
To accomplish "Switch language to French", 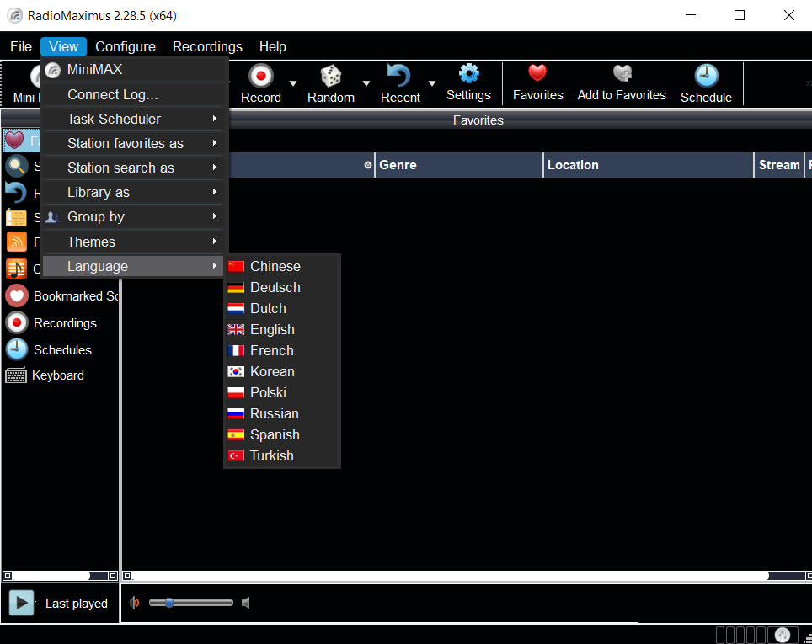I will tap(282, 350).
